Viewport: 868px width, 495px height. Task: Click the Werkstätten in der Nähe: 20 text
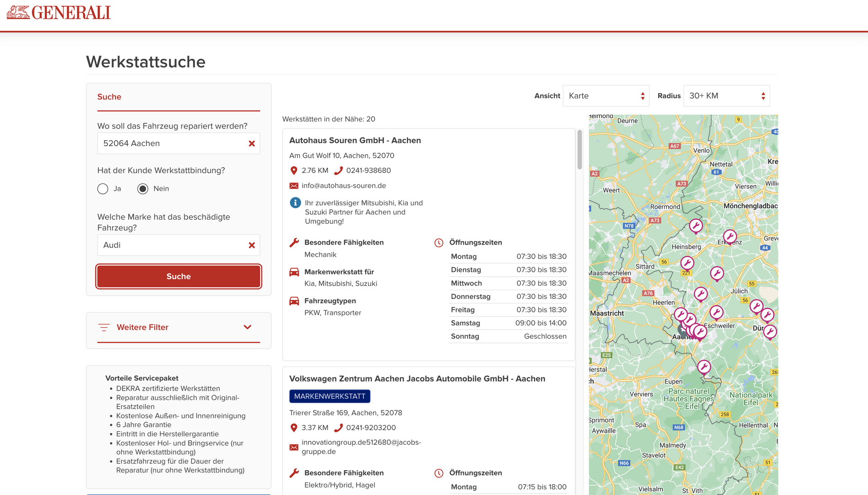pos(329,119)
